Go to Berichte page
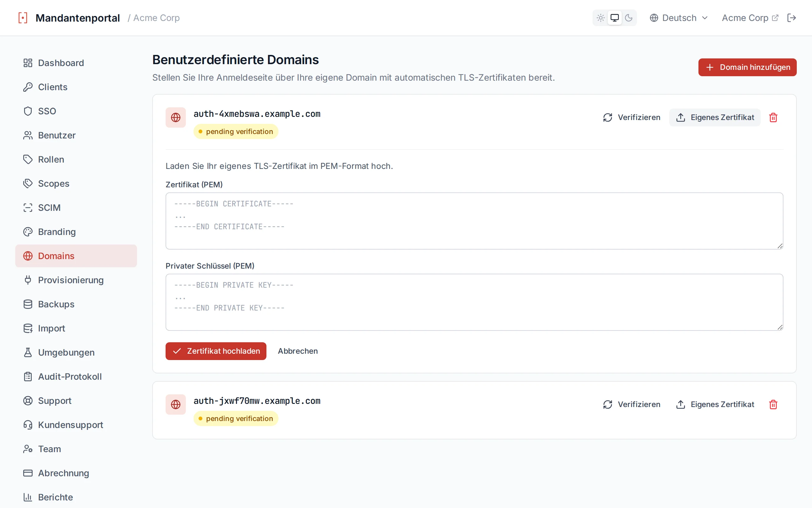Image resolution: width=812 pixels, height=508 pixels. point(76,497)
